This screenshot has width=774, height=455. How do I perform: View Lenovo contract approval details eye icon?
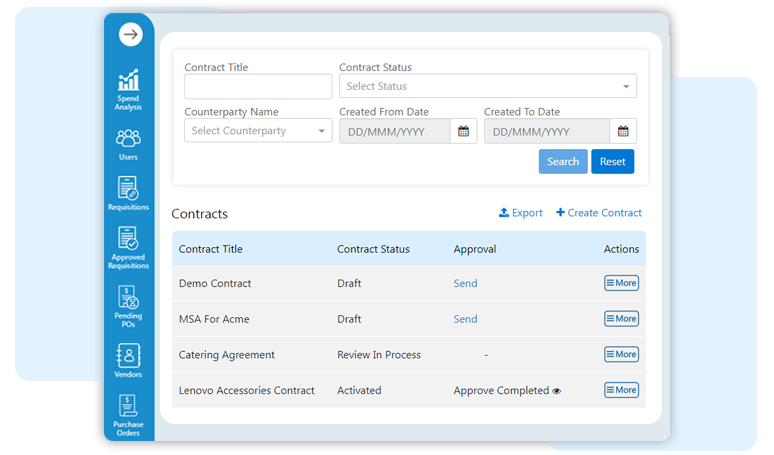click(557, 391)
